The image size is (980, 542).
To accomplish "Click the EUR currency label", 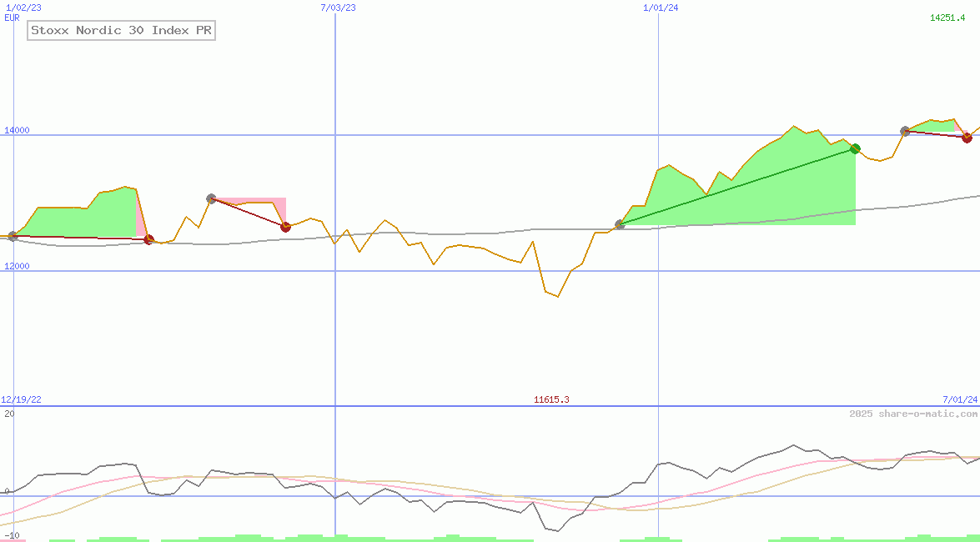I will [x=11, y=18].
